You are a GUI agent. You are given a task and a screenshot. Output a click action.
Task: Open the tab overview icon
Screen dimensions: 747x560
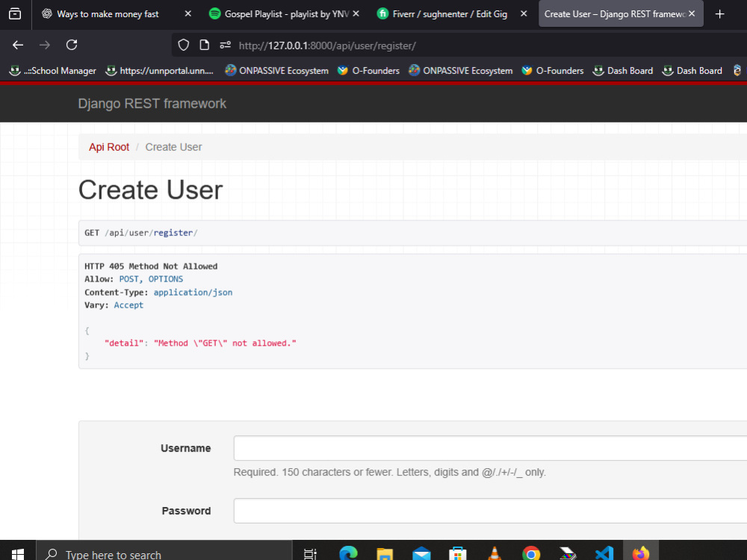(x=15, y=13)
